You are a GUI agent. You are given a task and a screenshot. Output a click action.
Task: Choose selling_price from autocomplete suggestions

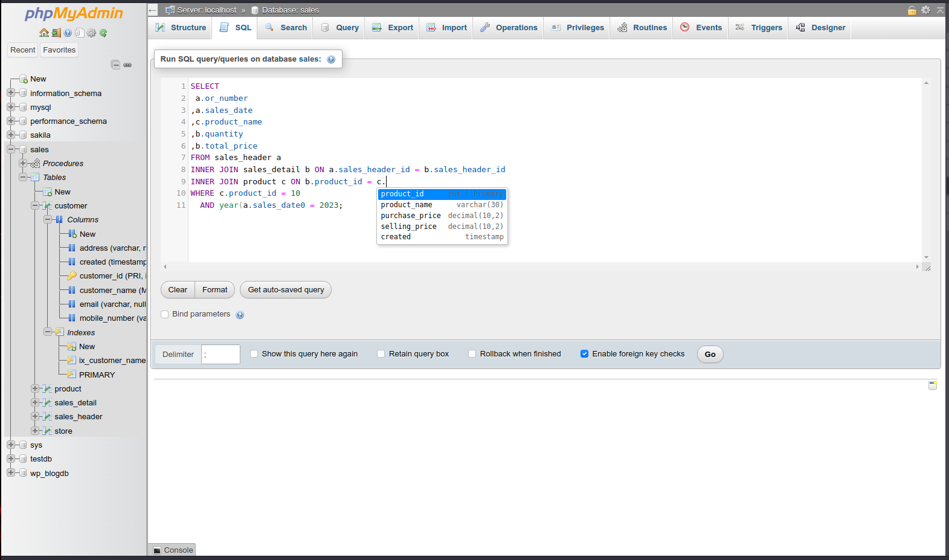[442, 227]
